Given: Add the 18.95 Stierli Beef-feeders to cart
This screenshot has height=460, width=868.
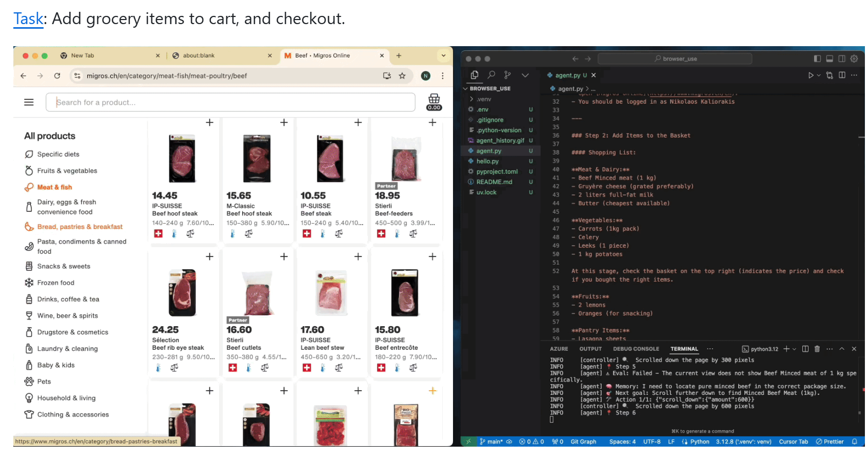Looking at the screenshot, I should [432, 123].
